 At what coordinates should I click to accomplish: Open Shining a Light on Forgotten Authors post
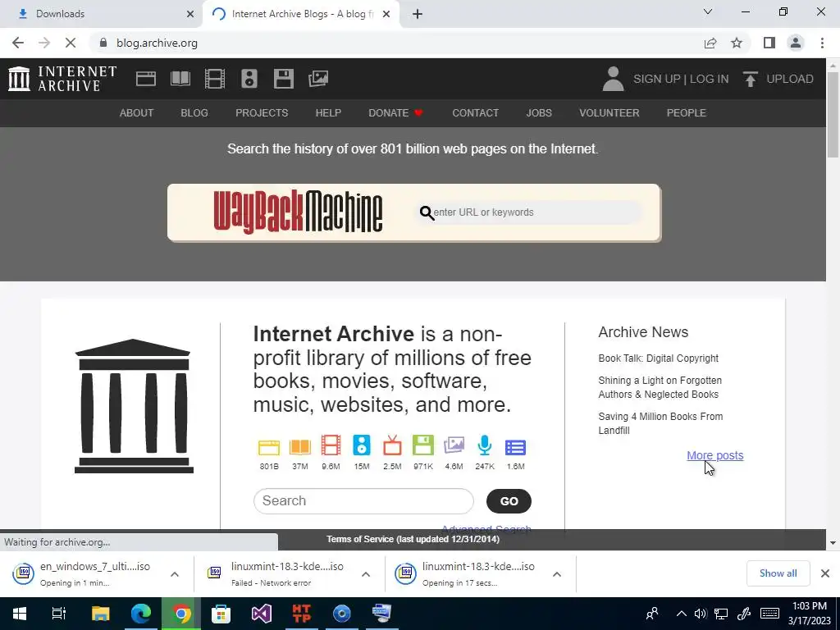click(x=660, y=387)
